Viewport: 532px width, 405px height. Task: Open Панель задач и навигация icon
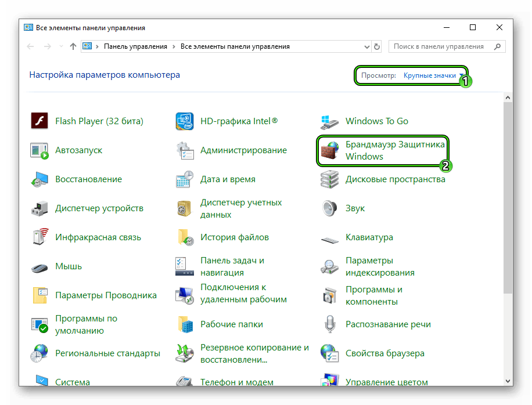pyautogui.click(x=185, y=266)
